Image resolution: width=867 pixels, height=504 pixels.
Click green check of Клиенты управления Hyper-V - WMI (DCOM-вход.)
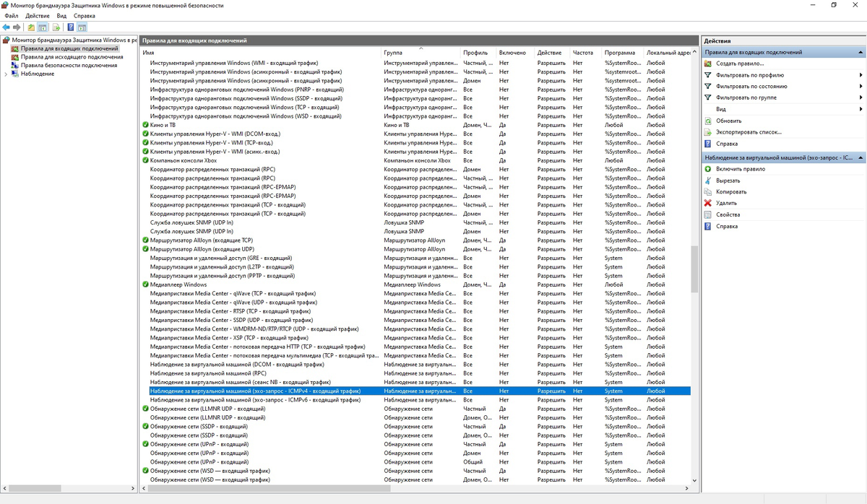pos(145,134)
